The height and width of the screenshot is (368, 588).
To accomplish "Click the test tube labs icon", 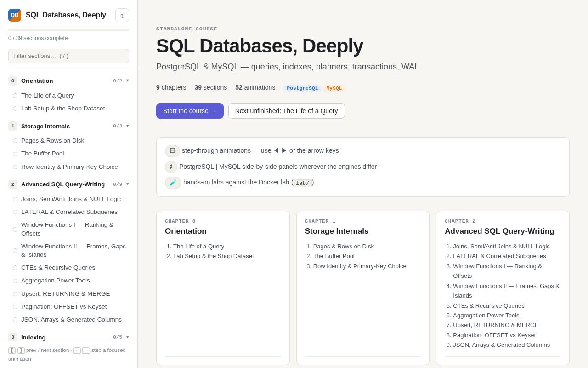I will click(173, 183).
